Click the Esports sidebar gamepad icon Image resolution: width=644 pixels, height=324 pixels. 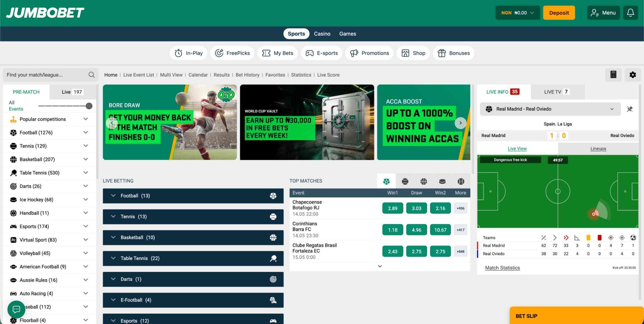coord(13,227)
